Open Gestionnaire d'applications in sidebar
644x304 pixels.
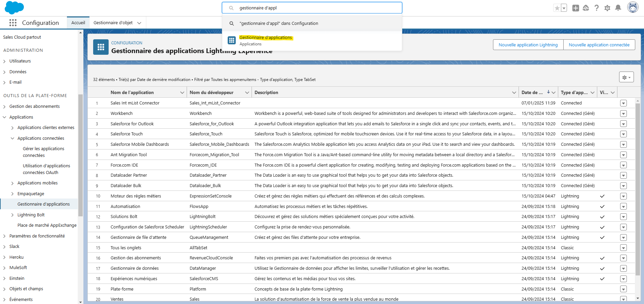click(x=44, y=204)
